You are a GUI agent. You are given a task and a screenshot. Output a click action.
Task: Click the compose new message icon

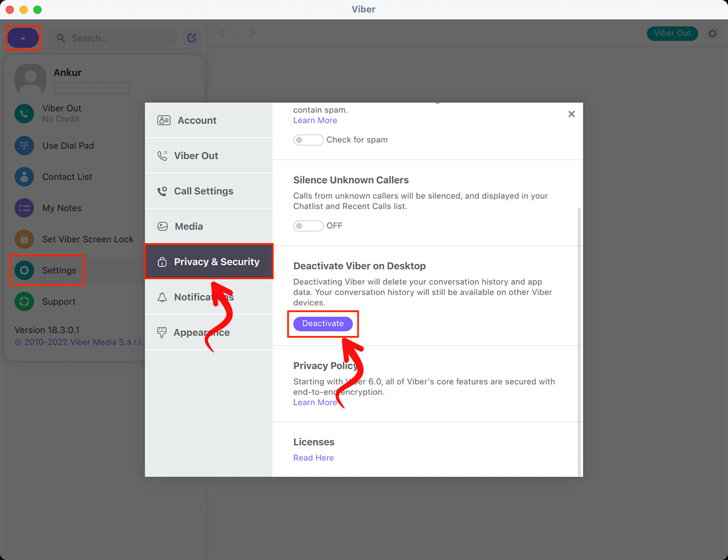(191, 38)
